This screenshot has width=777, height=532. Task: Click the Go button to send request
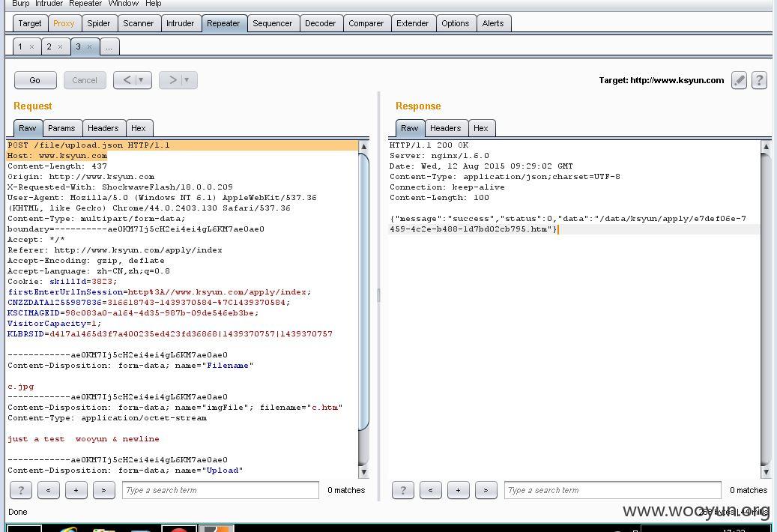(x=35, y=80)
